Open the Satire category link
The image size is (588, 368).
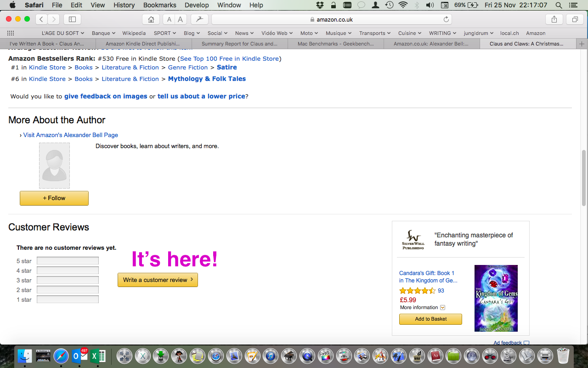click(227, 67)
